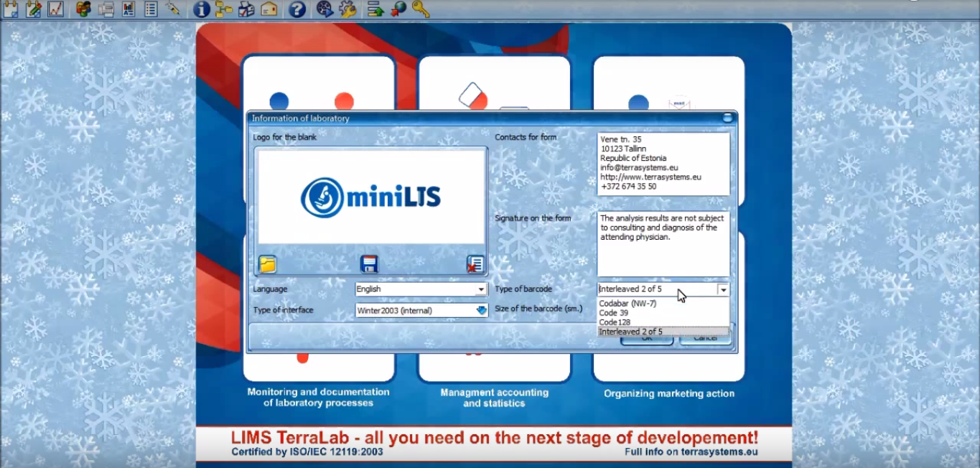Save logo with floppy disk icon
Viewport: 980px width, 468px height.
[369, 264]
